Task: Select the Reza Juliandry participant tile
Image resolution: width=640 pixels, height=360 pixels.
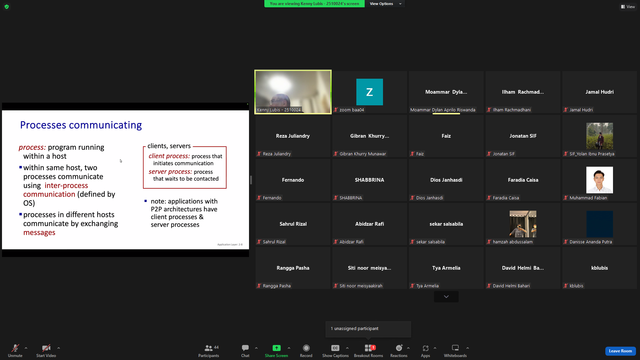Action: [293, 136]
